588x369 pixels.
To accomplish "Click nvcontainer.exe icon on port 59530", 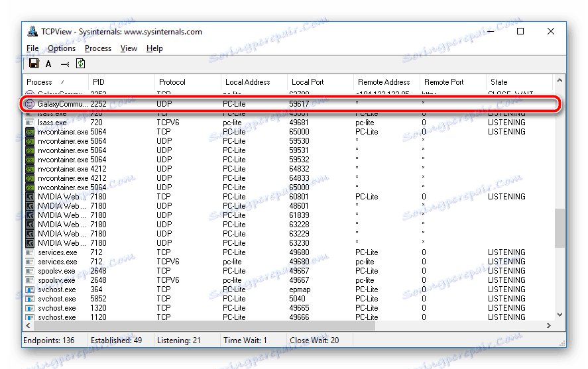I will click(x=30, y=141).
